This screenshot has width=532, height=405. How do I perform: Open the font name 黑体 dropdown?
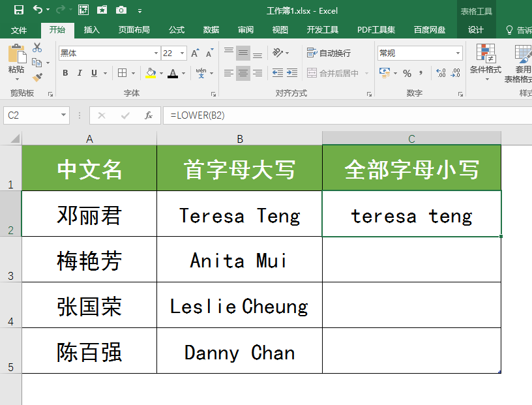click(x=156, y=53)
